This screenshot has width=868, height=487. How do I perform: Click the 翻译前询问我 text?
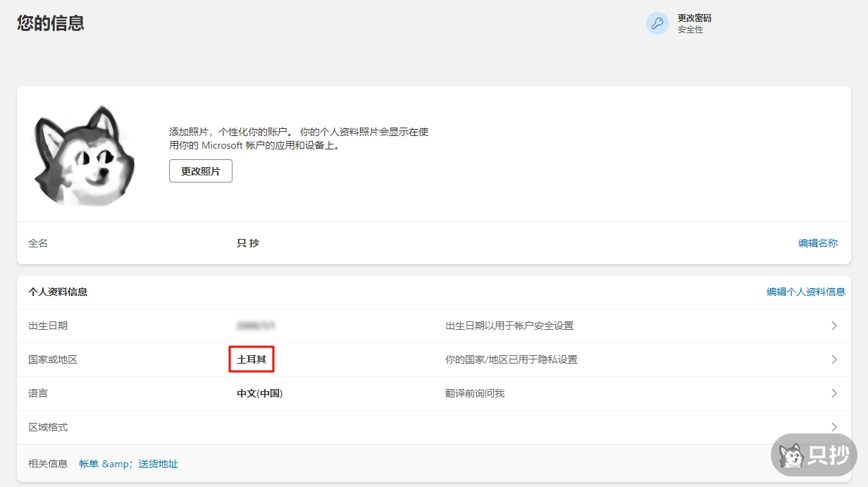pyautogui.click(x=474, y=393)
